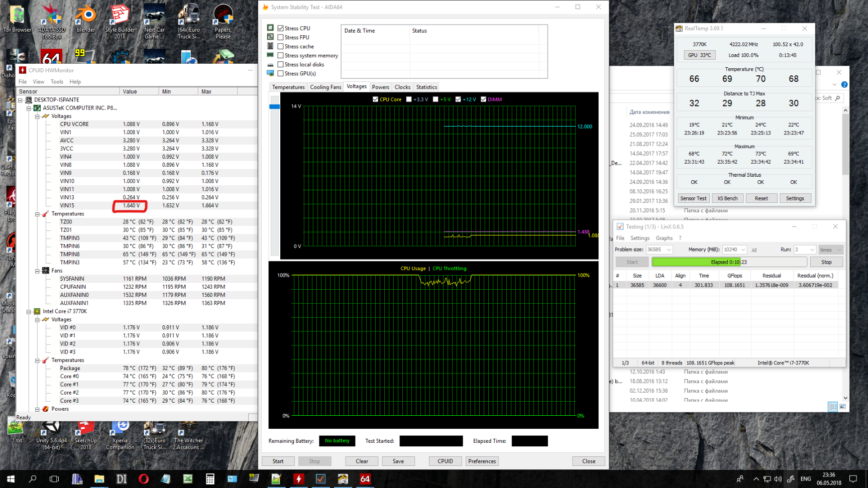
Task: Open the Problem size dropdown in LinX
Action: [669, 250]
